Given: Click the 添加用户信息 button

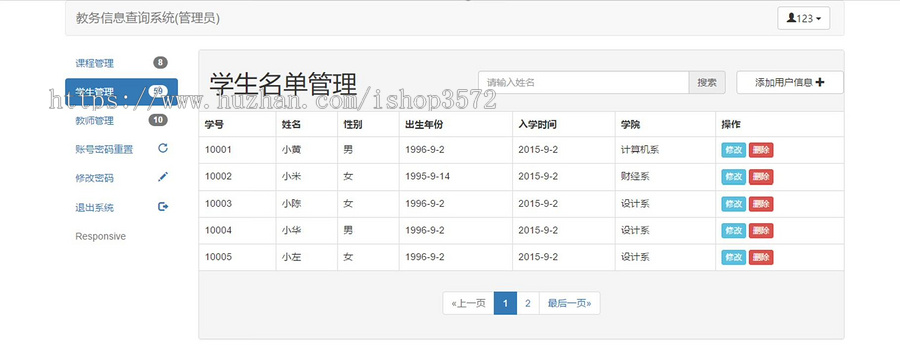Looking at the screenshot, I should 790,82.
